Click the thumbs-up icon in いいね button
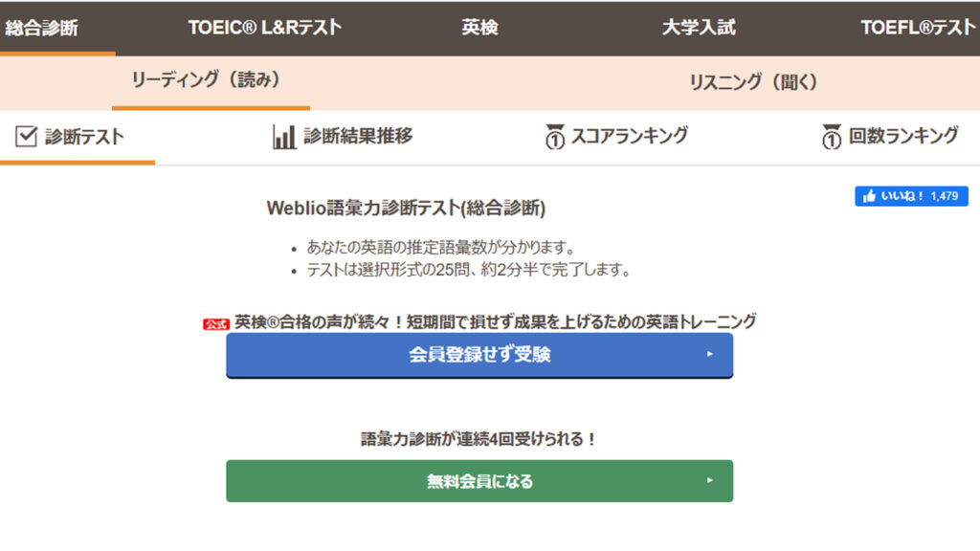This screenshot has height=551, width=980. tap(869, 196)
